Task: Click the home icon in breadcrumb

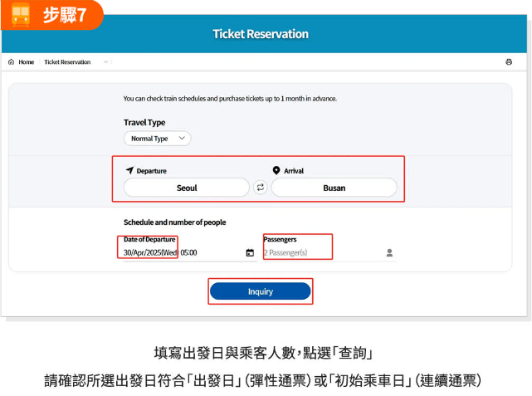Action: [x=11, y=61]
